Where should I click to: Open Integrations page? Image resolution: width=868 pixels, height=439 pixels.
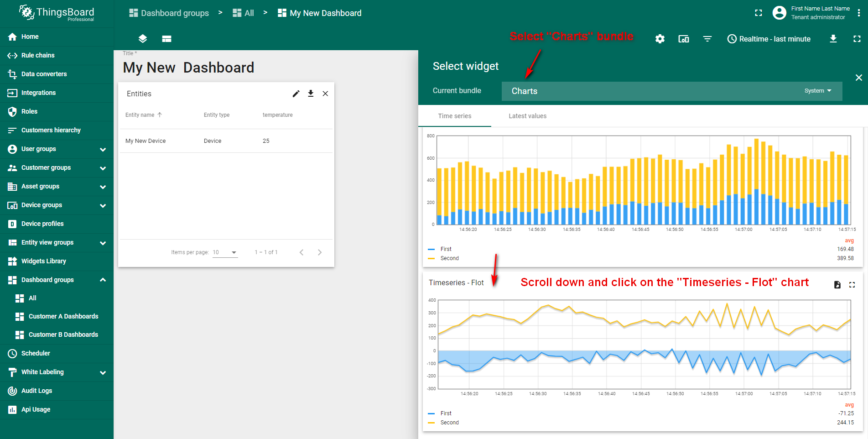(x=57, y=93)
